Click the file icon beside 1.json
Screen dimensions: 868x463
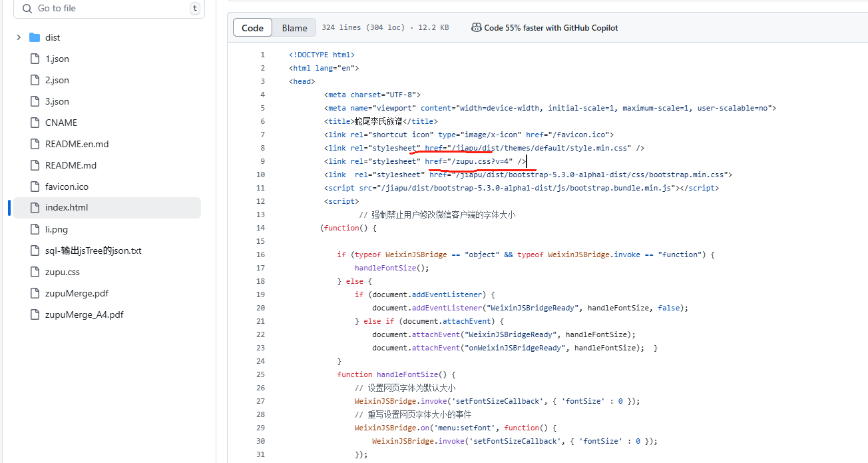click(35, 59)
